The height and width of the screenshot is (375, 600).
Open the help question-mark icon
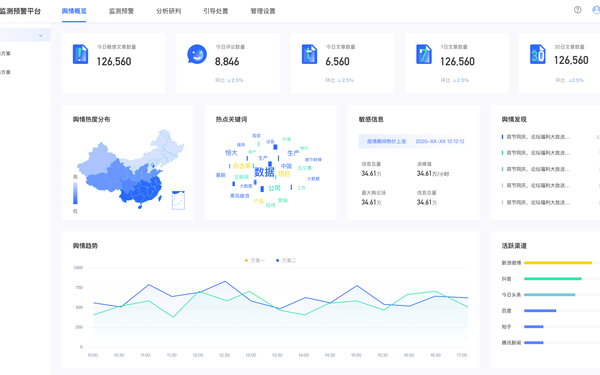coord(577,10)
